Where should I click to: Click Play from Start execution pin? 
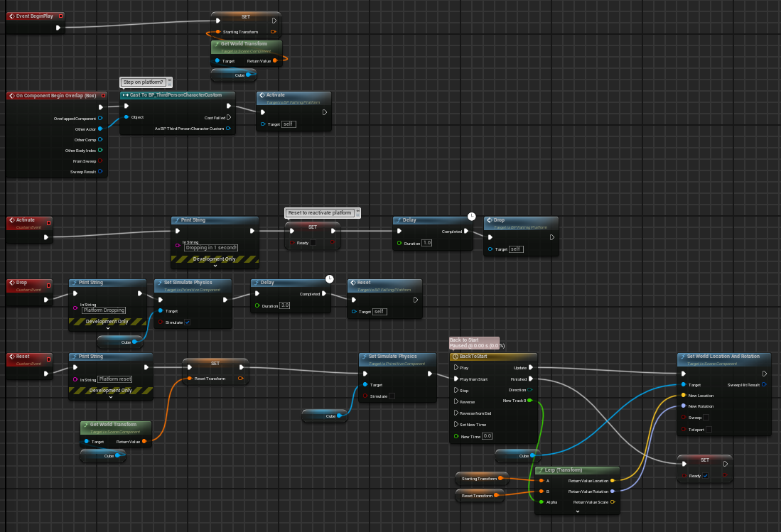456,379
